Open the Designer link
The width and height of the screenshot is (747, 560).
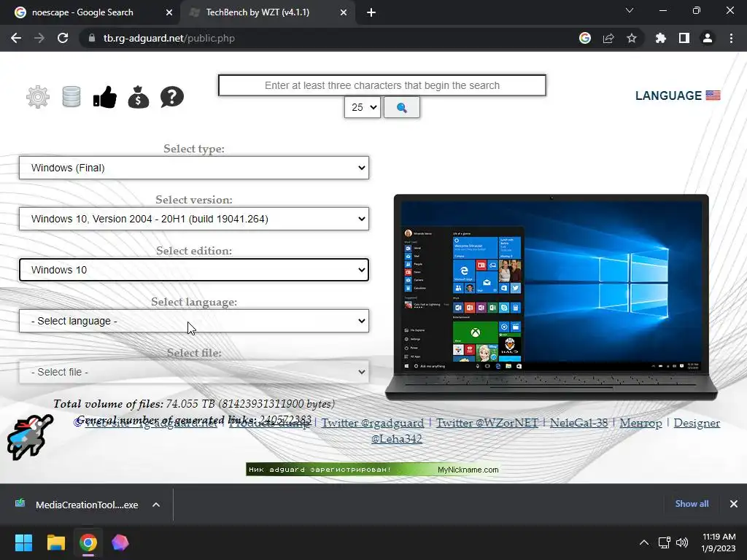point(697,423)
